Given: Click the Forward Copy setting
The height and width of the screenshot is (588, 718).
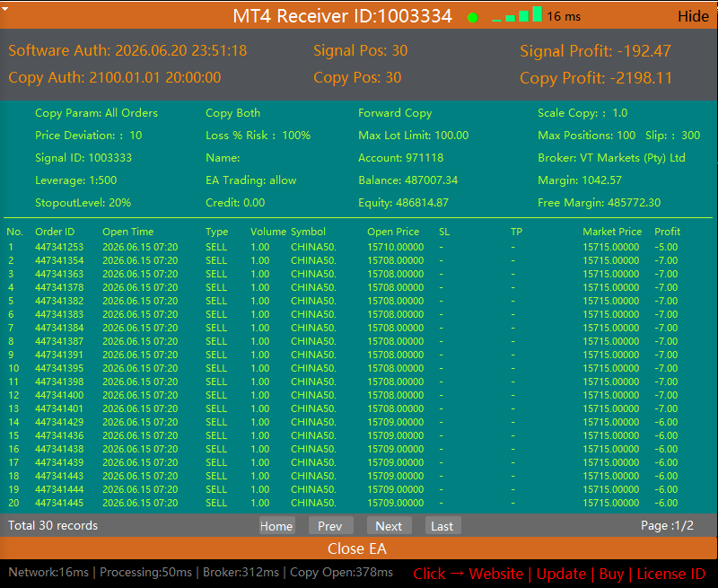Looking at the screenshot, I should click(395, 113).
